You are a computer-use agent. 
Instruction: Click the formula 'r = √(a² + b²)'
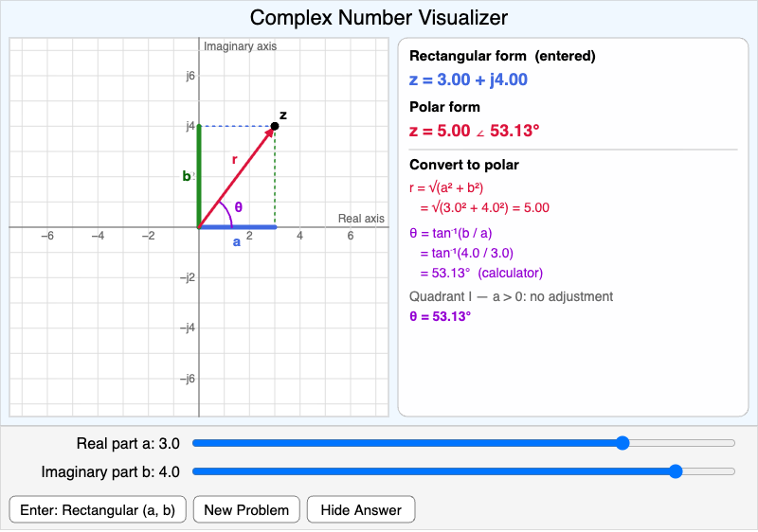pyautogui.click(x=446, y=187)
